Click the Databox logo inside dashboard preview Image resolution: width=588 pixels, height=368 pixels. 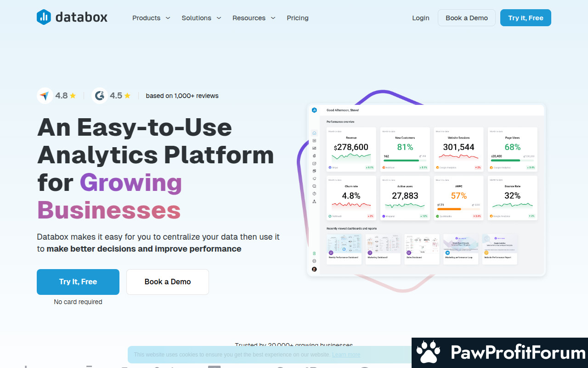(314, 110)
